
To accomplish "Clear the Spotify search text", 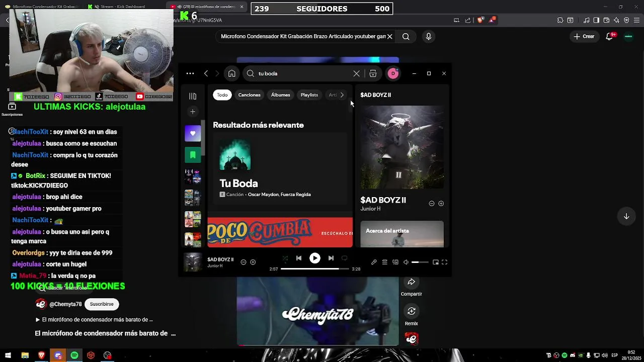I will (x=356, y=73).
